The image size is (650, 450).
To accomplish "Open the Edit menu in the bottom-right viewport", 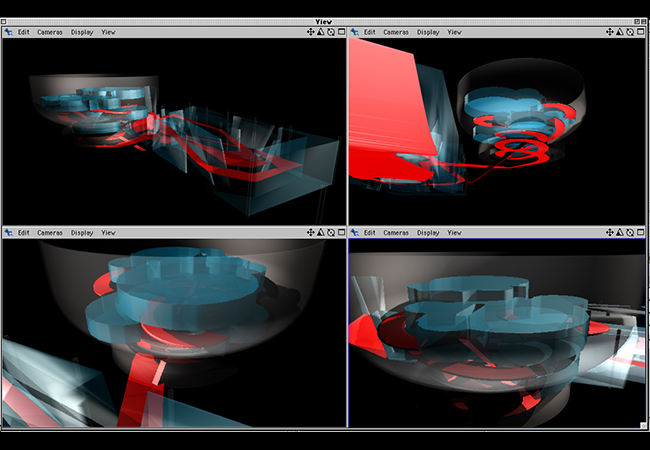I will pyautogui.click(x=370, y=232).
